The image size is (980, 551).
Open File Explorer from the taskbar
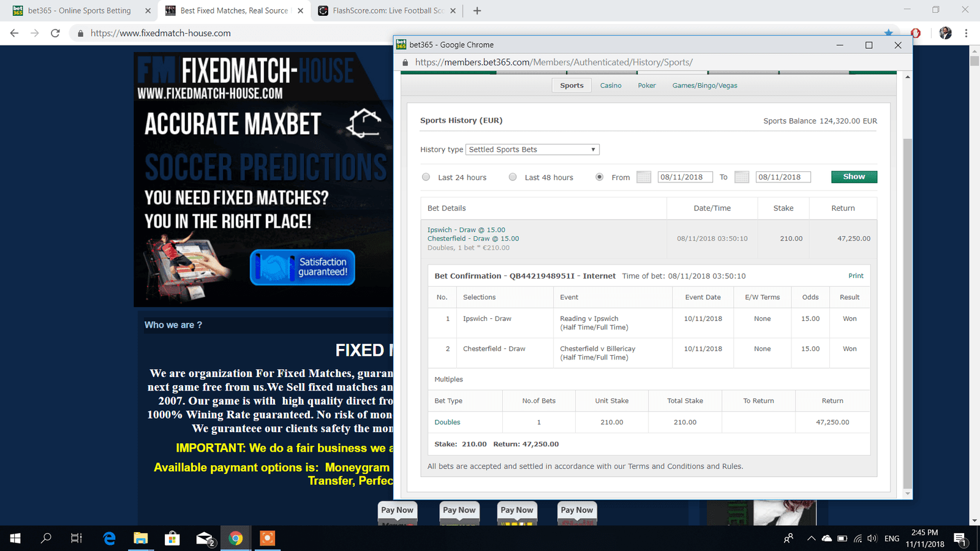click(141, 538)
